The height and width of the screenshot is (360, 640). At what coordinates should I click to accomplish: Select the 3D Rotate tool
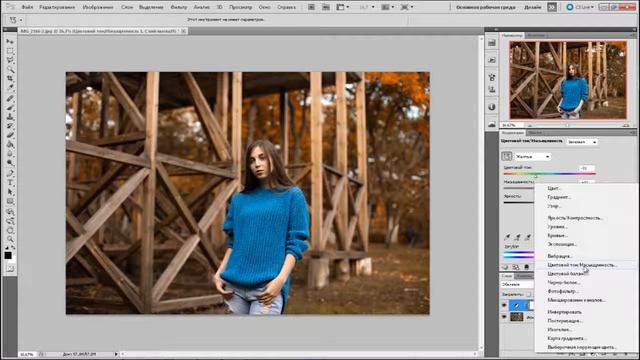(x=10, y=212)
